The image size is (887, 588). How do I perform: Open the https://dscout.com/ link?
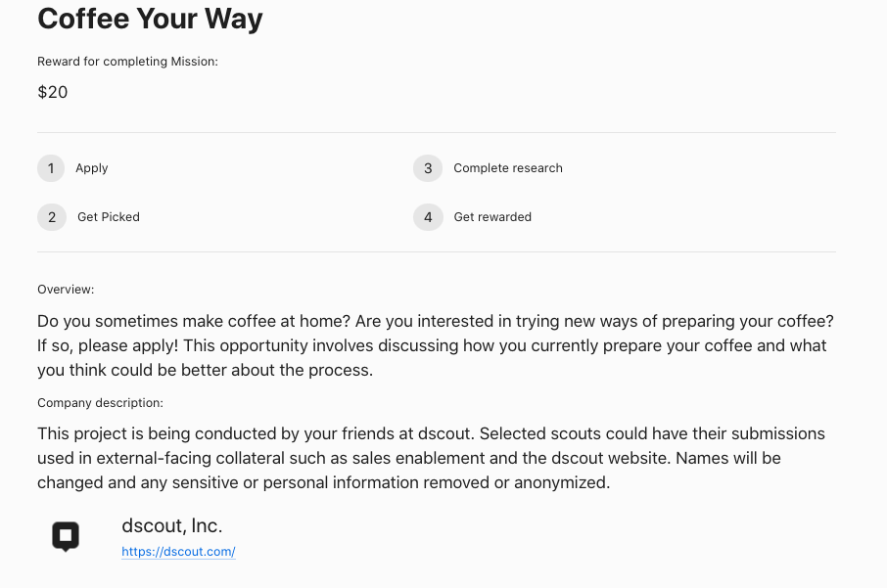pos(178,551)
